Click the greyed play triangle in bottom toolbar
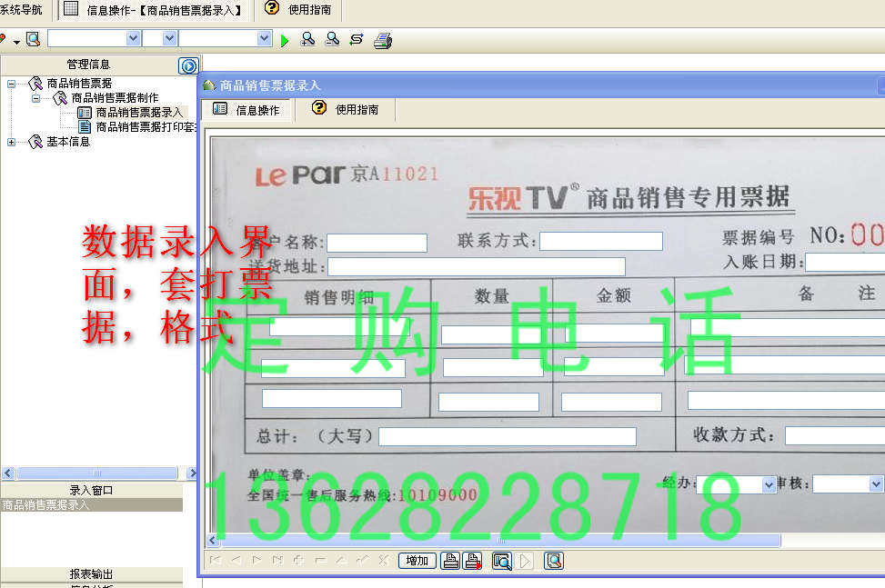The image size is (885, 588). pyautogui.click(x=525, y=561)
